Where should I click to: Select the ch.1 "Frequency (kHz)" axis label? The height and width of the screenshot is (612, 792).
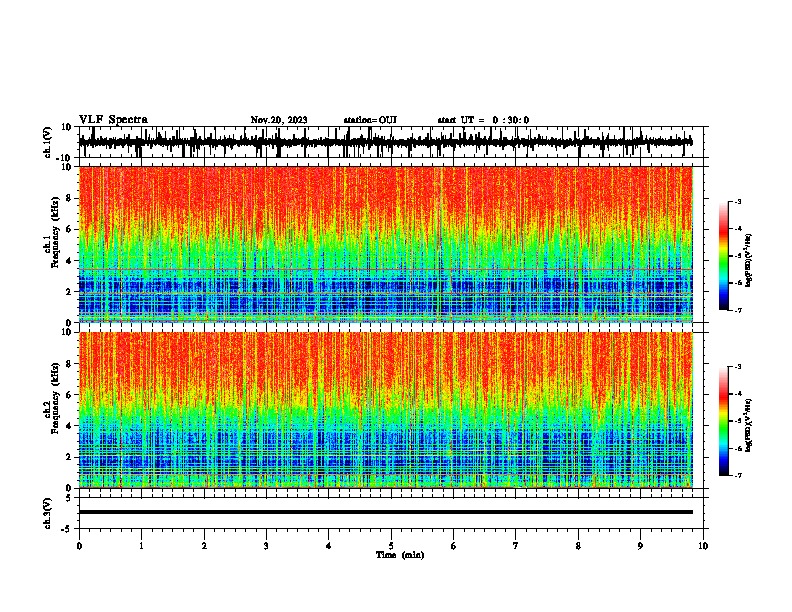pos(55,232)
